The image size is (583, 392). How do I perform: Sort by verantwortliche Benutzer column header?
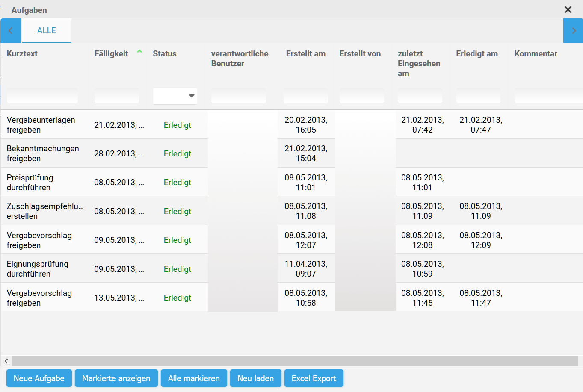coord(240,59)
